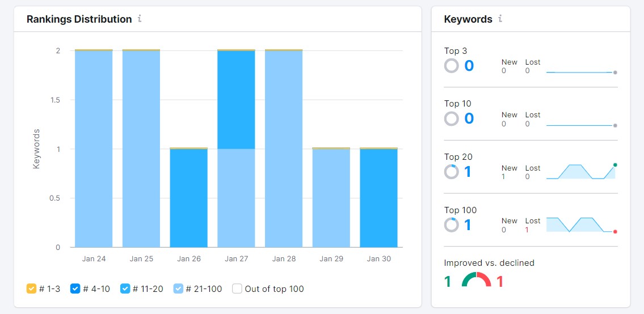This screenshot has width=644, height=314.
Task: Select the Jan 28 bar in chart
Action: click(284, 148)
